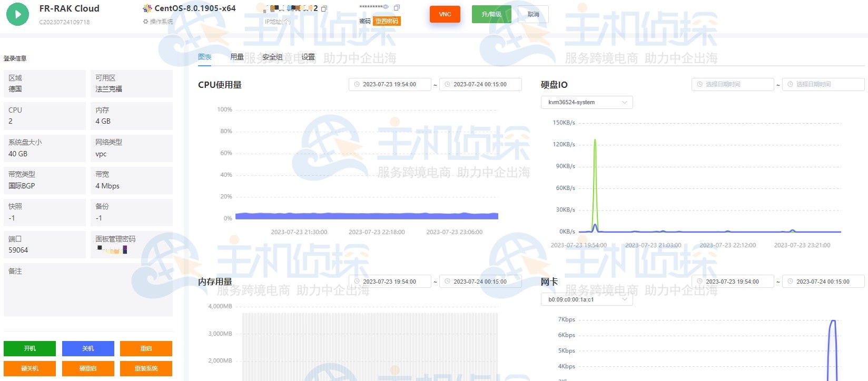Click the 网卡 end date field
The image size is (868, 381).
(x=823, y=282)
